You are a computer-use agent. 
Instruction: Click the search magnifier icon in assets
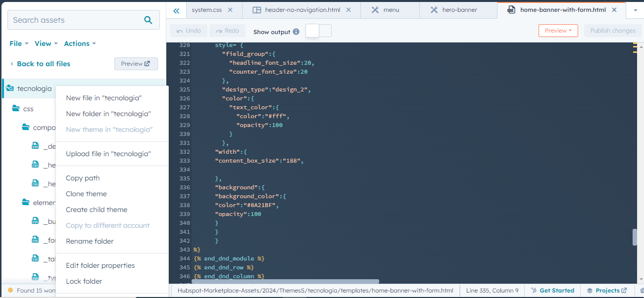[x=148, y=20]
